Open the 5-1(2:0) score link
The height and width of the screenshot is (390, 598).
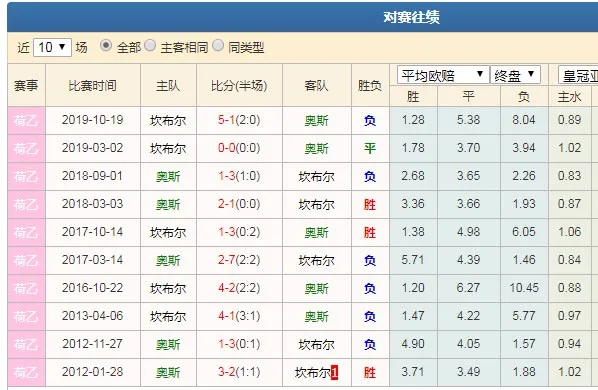(239, 120)
